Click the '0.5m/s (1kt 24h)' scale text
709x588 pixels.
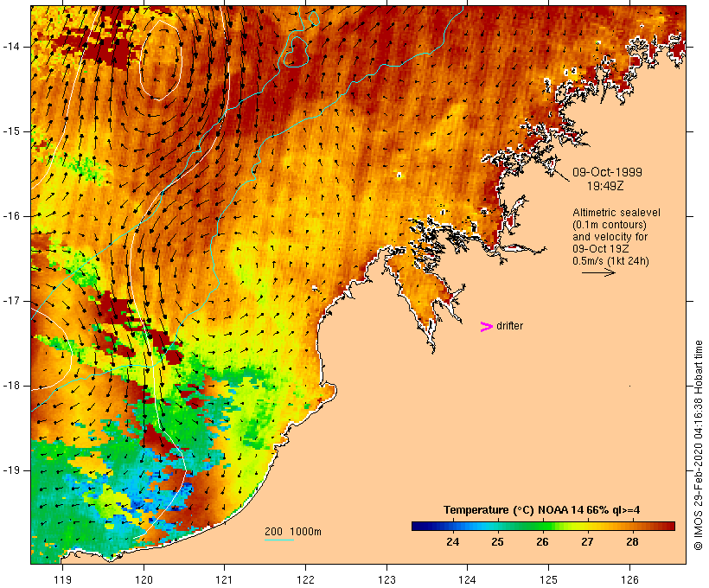610,261
